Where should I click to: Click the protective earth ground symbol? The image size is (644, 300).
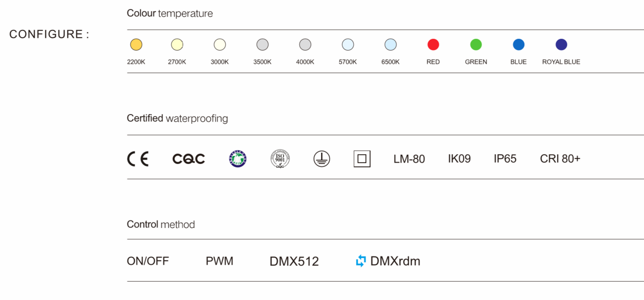click(x=321, y=159)
